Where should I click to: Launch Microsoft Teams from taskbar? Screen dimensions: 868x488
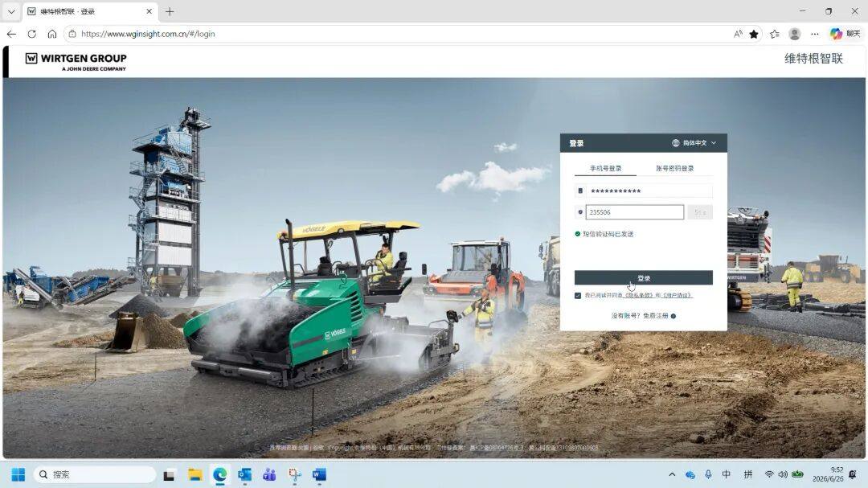coord(269,474)
